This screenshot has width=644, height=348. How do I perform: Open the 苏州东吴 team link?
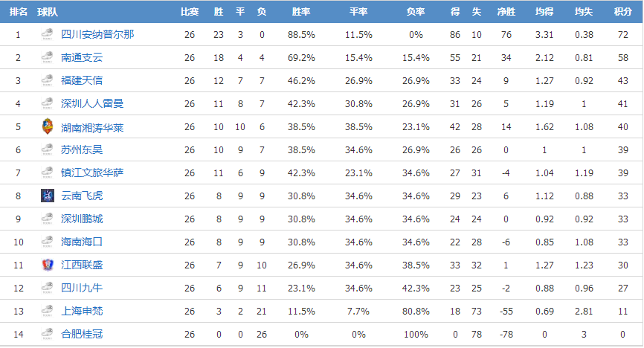(82, 149)
